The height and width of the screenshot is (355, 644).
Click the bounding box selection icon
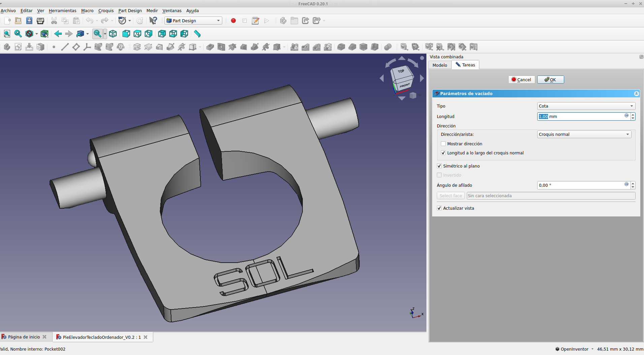44,34
